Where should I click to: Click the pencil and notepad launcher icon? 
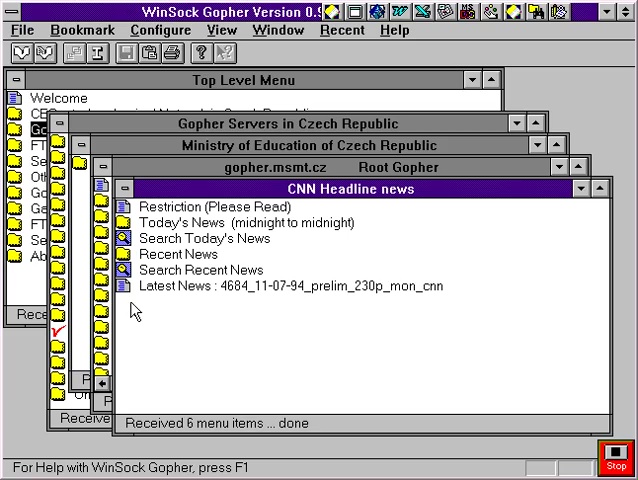pos(559,12)
